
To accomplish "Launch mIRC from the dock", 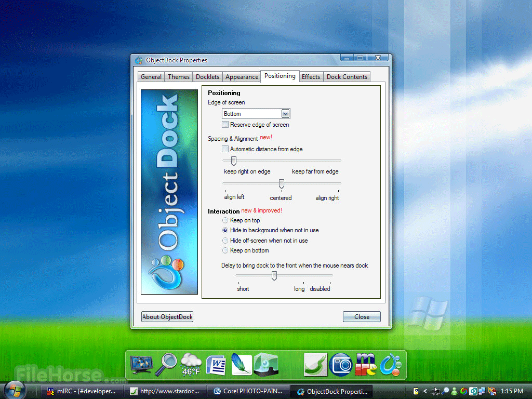I will click(x=366, y=364).
